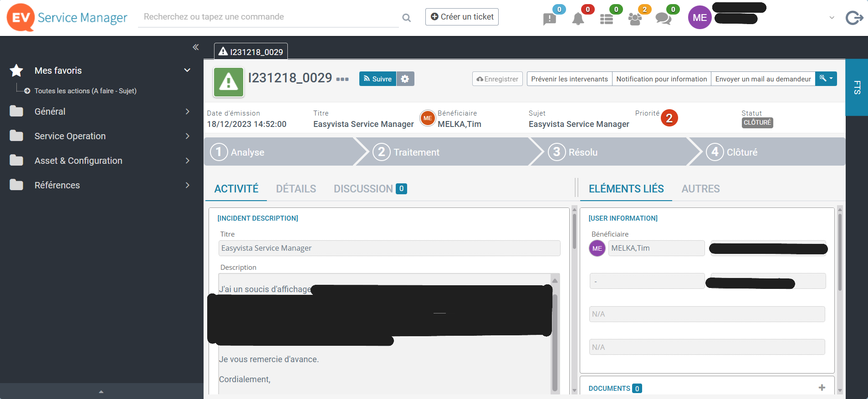The height and width of the screenshot is (399, 868).
Task: Toggle following with the Suivre button
Action: [378, 79]
